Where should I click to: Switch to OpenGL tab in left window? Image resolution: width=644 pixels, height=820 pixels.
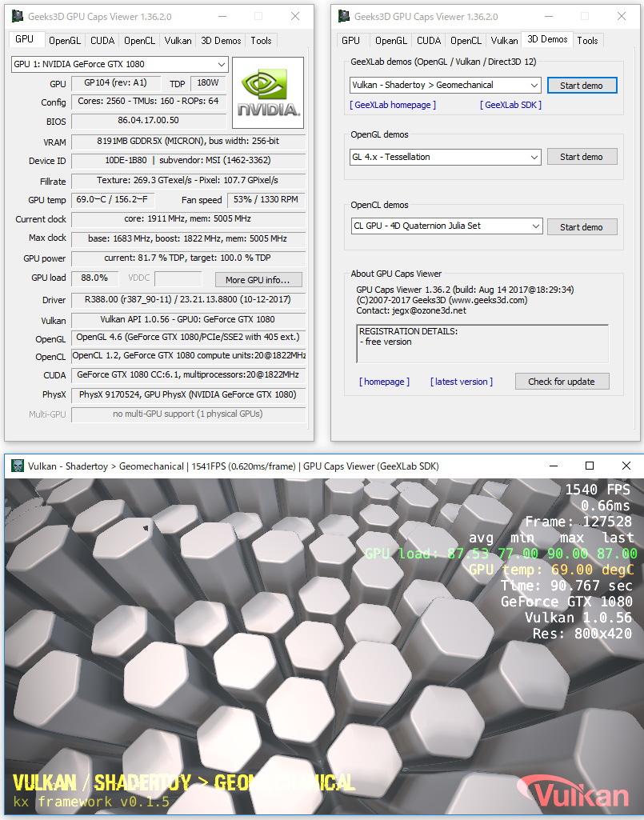64,41
